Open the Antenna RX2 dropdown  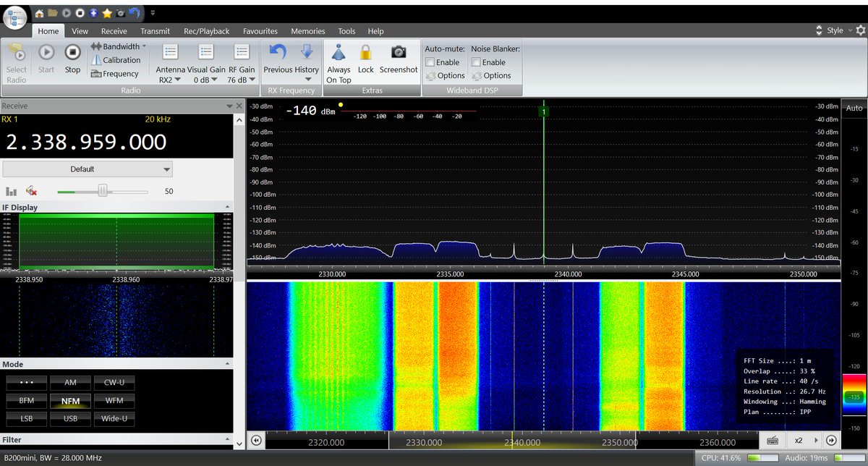[170, 63]
